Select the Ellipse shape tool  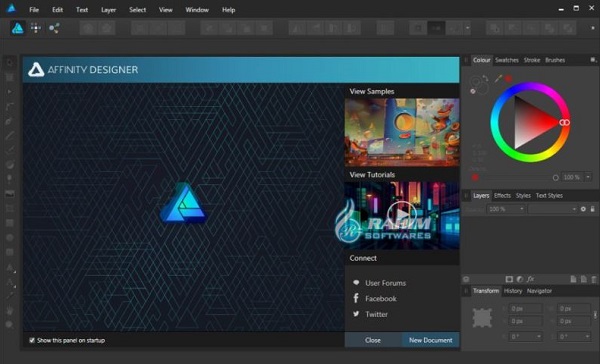click(x=10, y=237)
